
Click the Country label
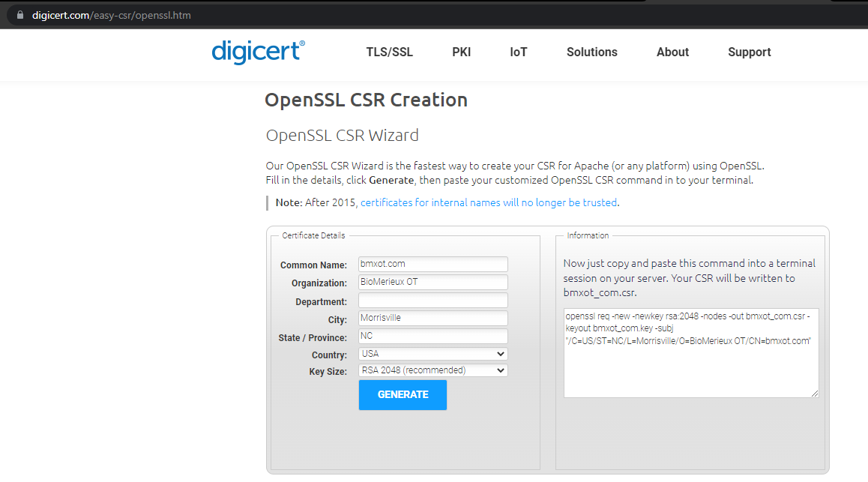click(x=329, y=355)
